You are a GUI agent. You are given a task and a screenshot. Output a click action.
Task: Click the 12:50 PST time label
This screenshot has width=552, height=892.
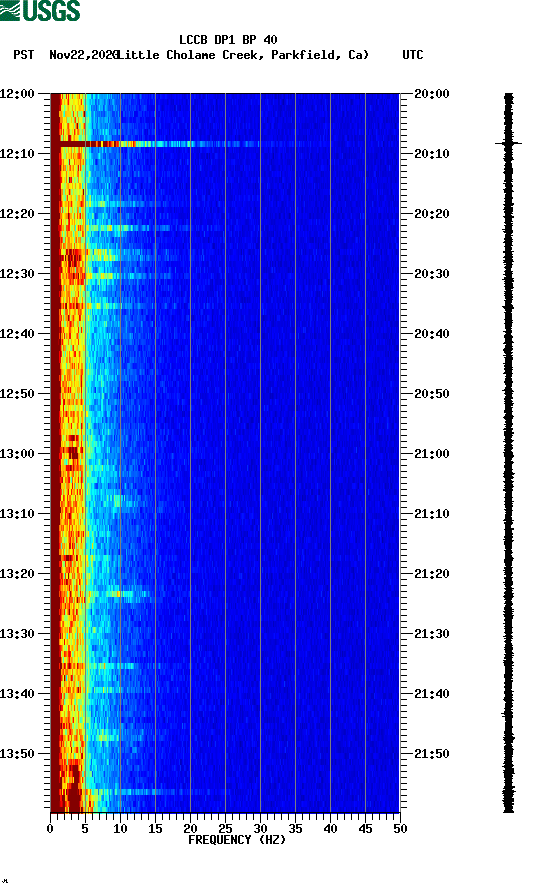[x=17, y=394]
